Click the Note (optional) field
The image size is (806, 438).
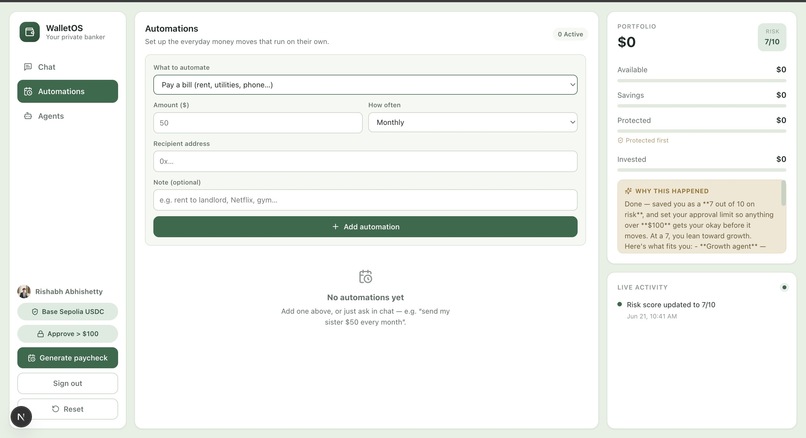pos(365,200)
